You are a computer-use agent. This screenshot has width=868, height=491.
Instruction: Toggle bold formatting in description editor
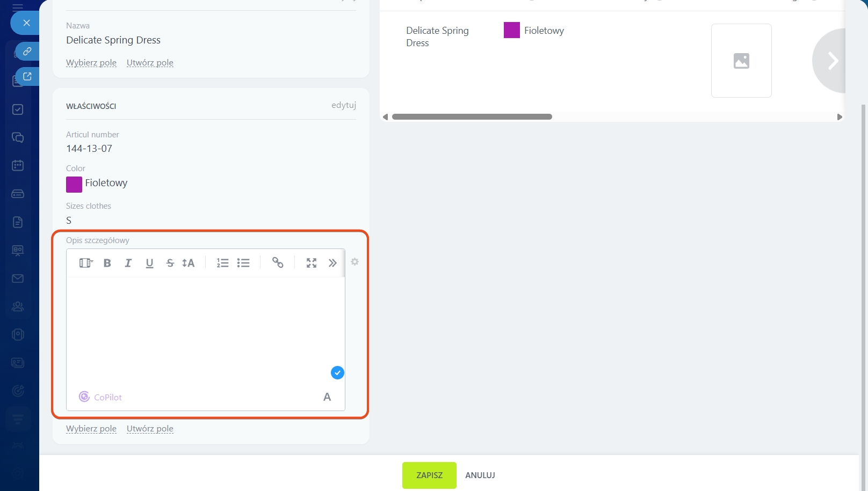107,263
